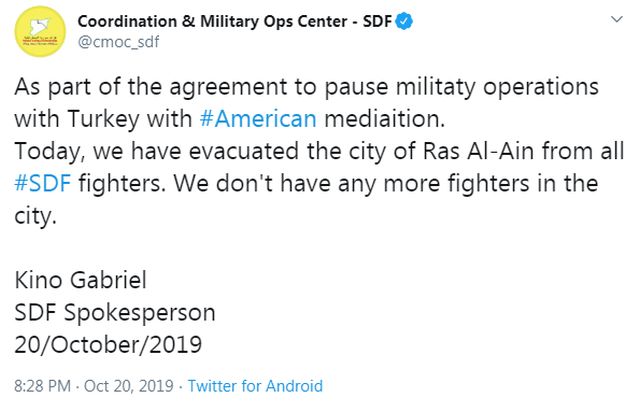Click the word Today in the tweet
This screenshot has width=640, height=412.
point(46,151)
